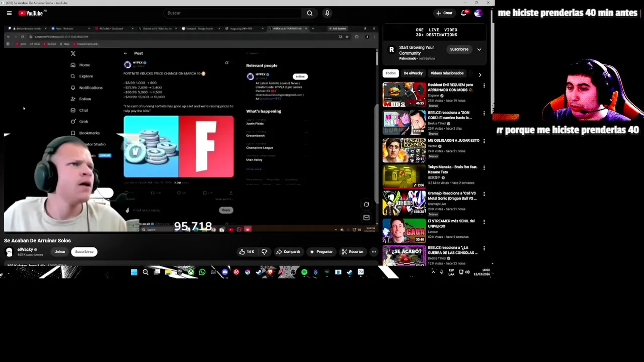Screen dimensions: 644x362
Task: Click the Unirse membership button
Action: [x=59, y=252]
